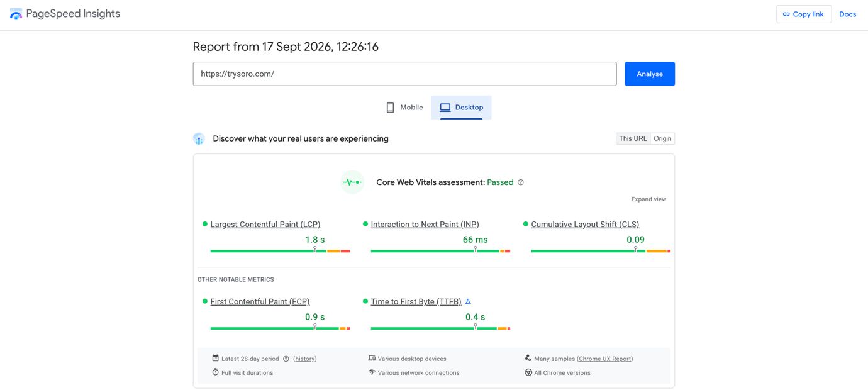Click the desktop laptop icon
868x390 pixels.
[445, 108]
